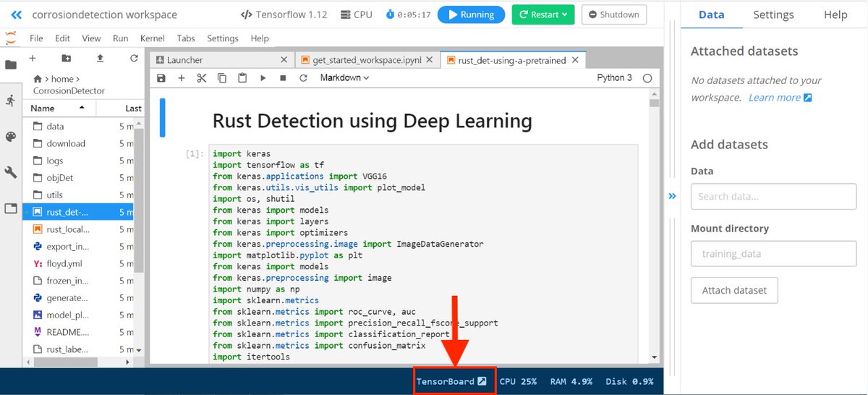The width and height of the screenshot is (868, 395).
Task: Save the notebook with the disk icon
Action: [161, 78]
